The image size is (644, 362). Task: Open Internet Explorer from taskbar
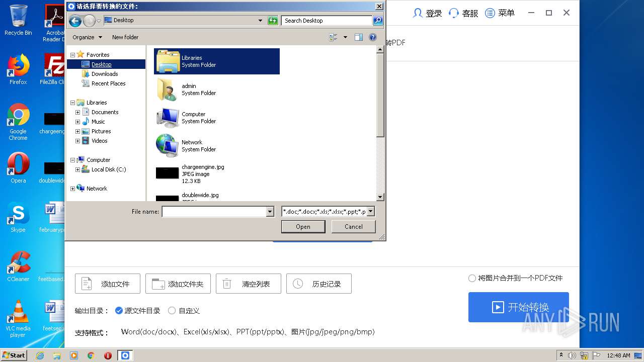click(x=40, y=355)
